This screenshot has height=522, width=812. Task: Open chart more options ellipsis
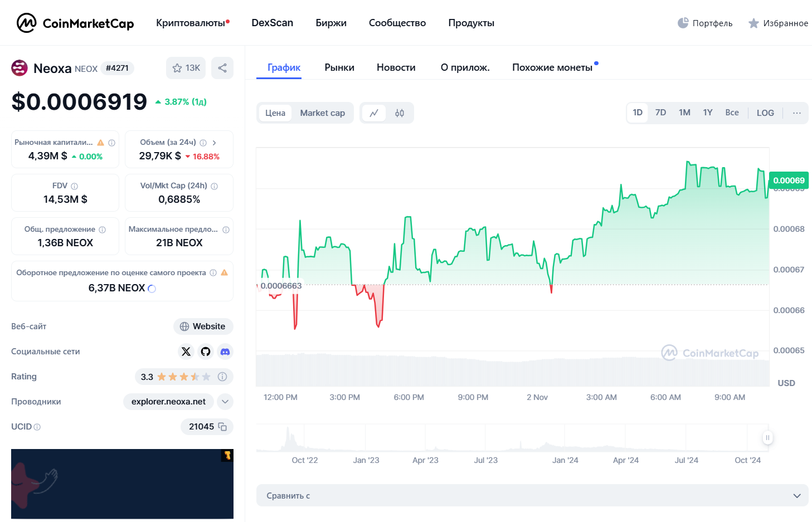pyautogui.click(x=797, y=113)
